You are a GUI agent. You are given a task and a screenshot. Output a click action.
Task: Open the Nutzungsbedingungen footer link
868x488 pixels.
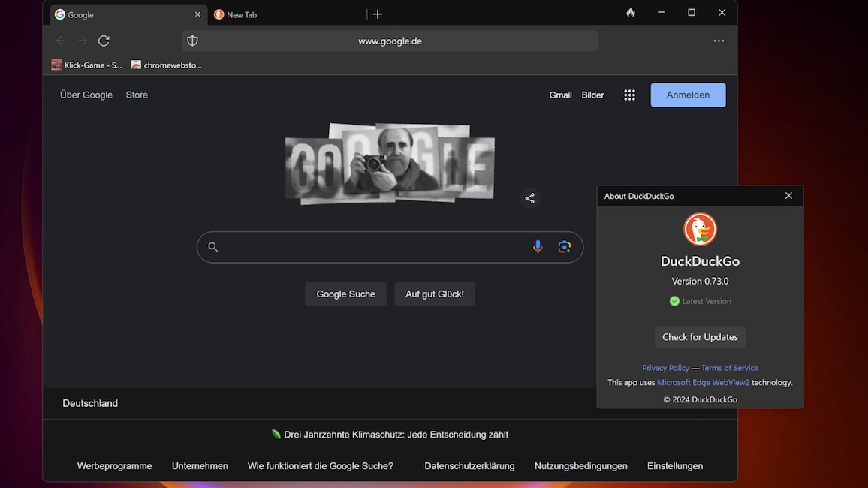(580, 466)
